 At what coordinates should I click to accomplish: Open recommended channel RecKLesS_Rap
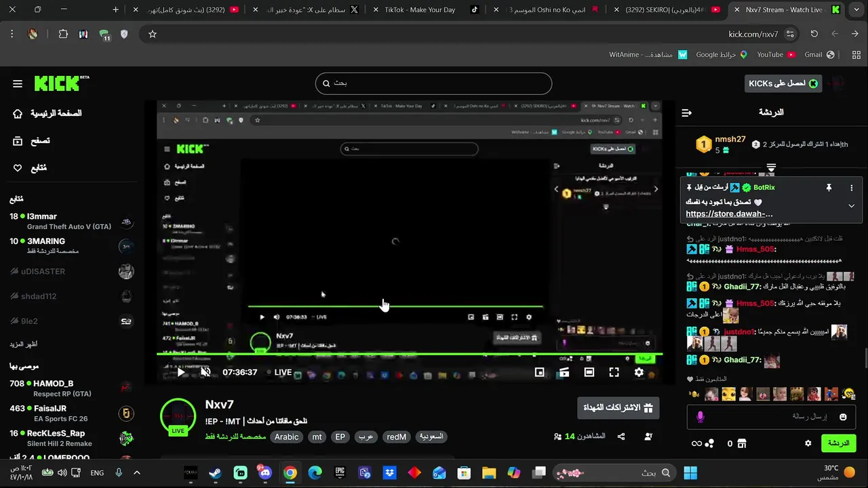(71, 438)
